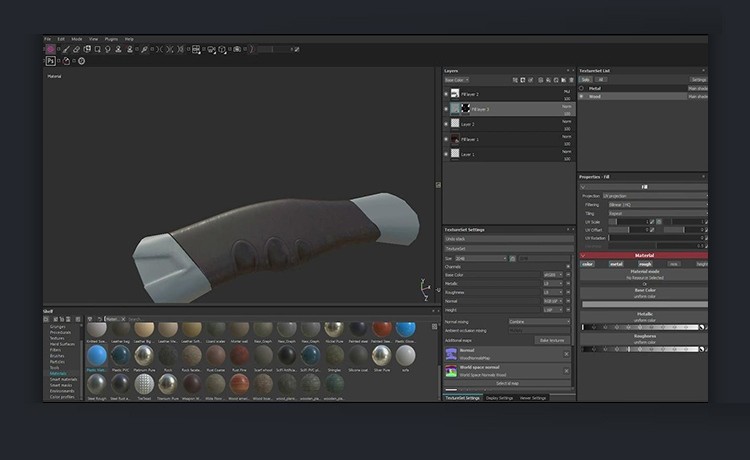
Task: Select the Metal texture set radio button
Action: tap(582, 88)
